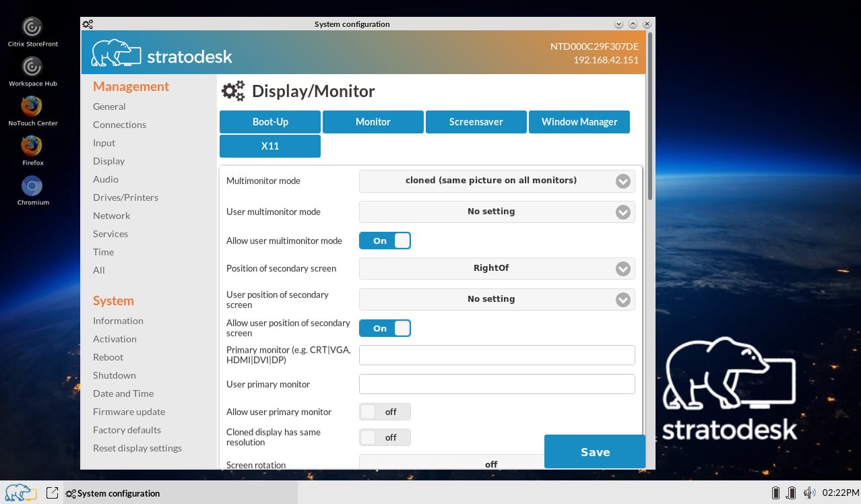861x504 pixels.
Task: Click the second battery icon in system tray
Action: coord(792,493)
